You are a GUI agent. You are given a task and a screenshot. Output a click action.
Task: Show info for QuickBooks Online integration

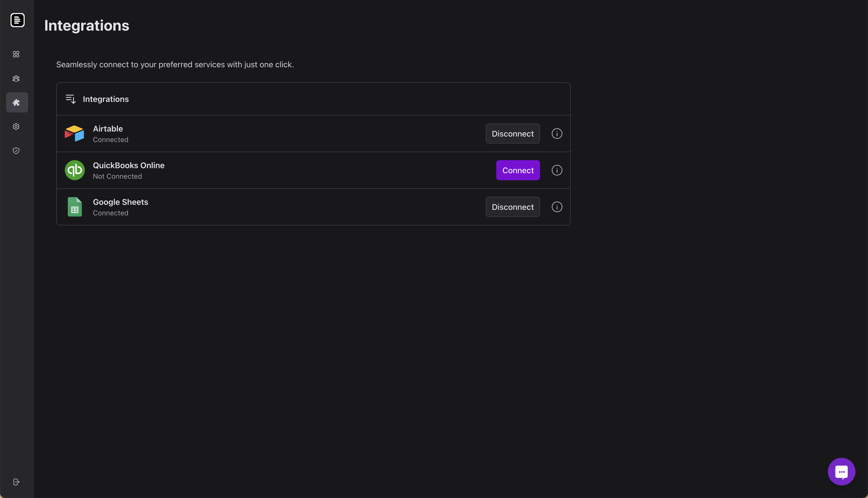(x=557, y=170)
